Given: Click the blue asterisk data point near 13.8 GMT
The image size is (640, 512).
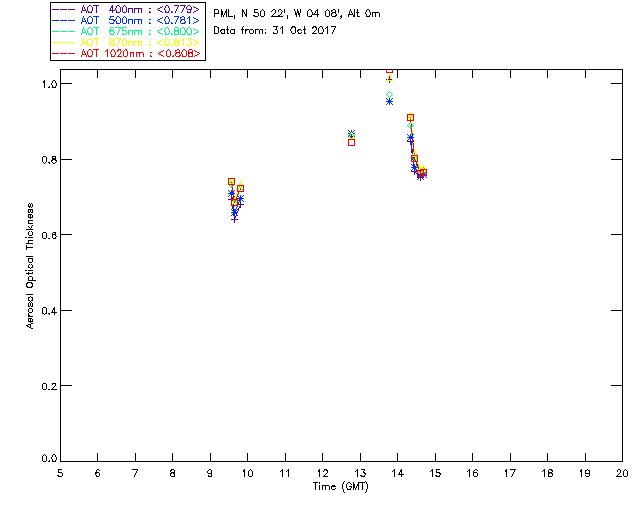Looking at the screenshot, I should 389,102.
